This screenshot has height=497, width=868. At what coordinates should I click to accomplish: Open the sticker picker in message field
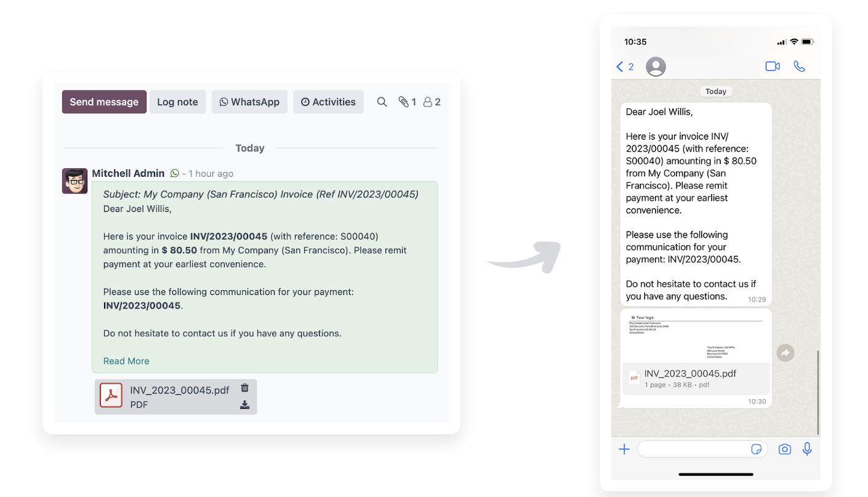[x=757, y=450]
